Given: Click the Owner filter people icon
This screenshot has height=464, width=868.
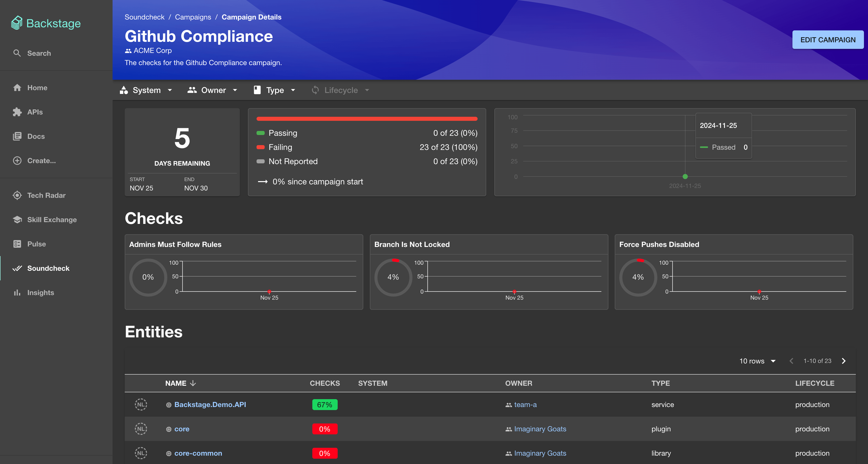Looking at the screenshot, I should [192, 90].
